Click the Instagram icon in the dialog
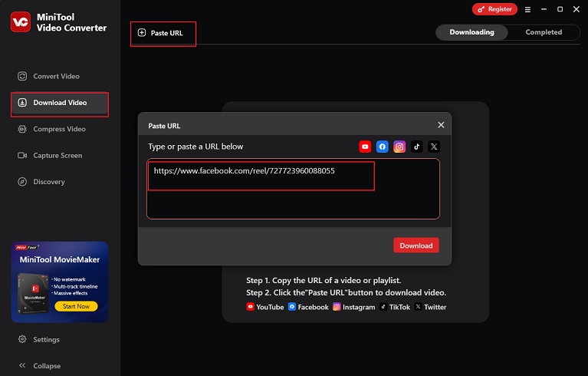Image resolution: width=588 pixels, height=376 pixels. (x=399, y=147)
